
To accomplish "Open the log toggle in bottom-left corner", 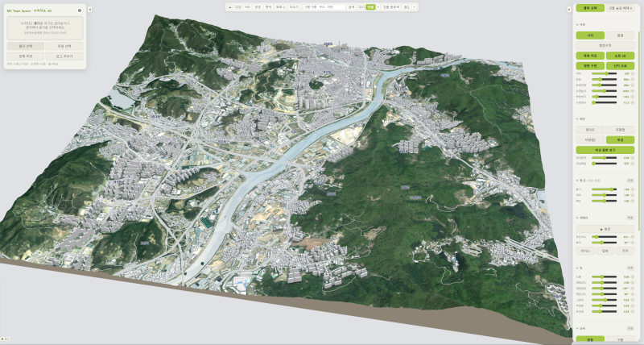I will pyautogui.click(x=6, y=339).
